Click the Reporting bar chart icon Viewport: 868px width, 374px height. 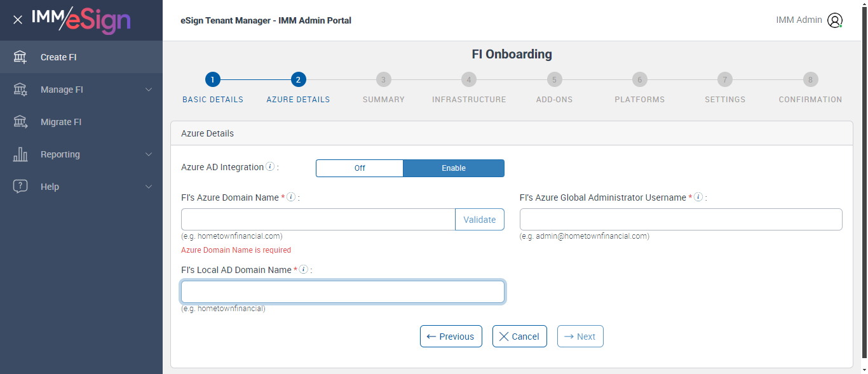(x=20, y=154)
